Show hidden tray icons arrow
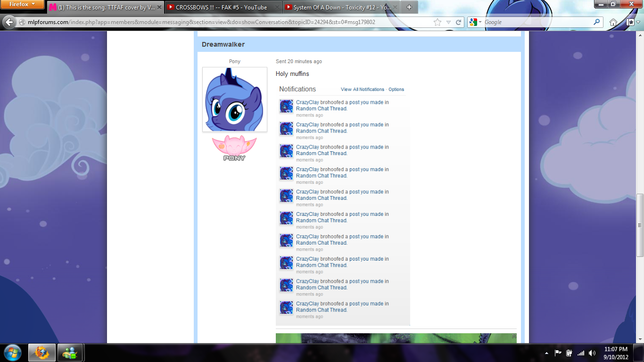The height and width of the screenshot is (362, 644). click(x=546, y=353)
